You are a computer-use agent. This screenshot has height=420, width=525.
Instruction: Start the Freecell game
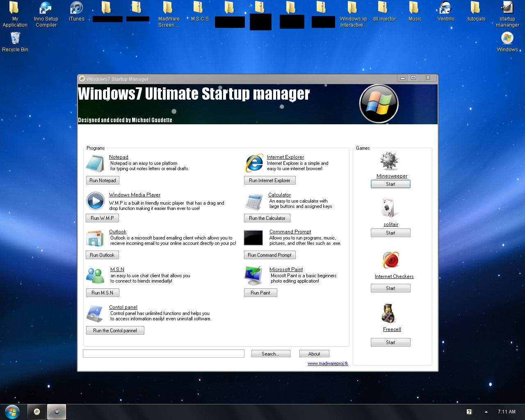click(390, 342)
